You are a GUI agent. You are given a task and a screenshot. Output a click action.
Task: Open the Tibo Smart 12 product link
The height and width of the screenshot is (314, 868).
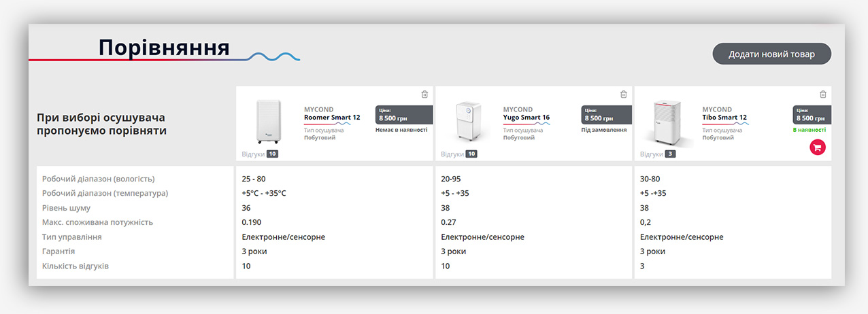(724, 118)
